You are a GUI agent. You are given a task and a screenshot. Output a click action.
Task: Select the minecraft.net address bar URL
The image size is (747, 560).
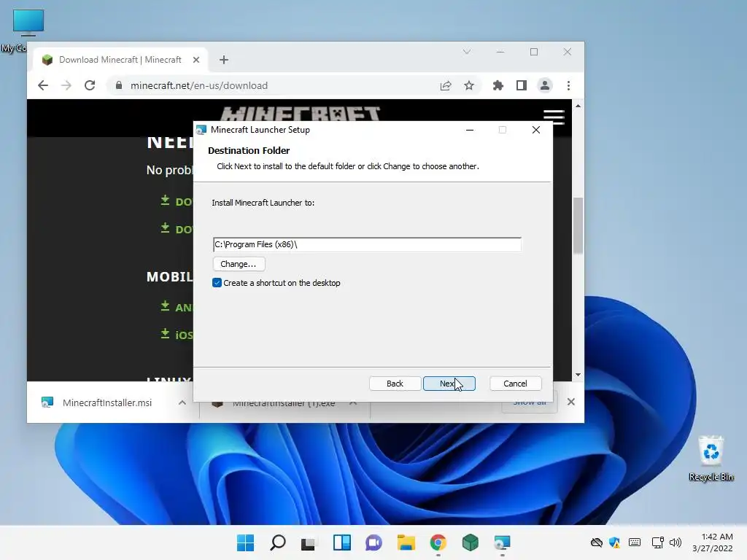click(x=199, y=86)
